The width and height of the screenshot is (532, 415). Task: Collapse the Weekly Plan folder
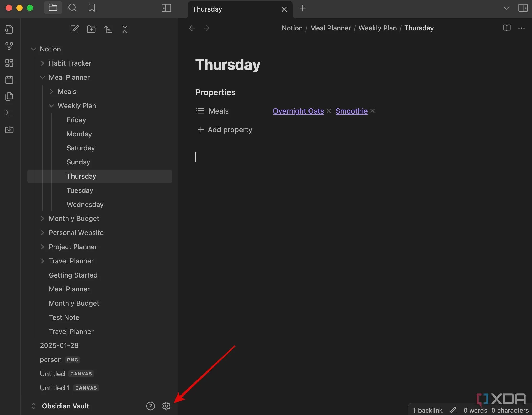click(51, 106)
